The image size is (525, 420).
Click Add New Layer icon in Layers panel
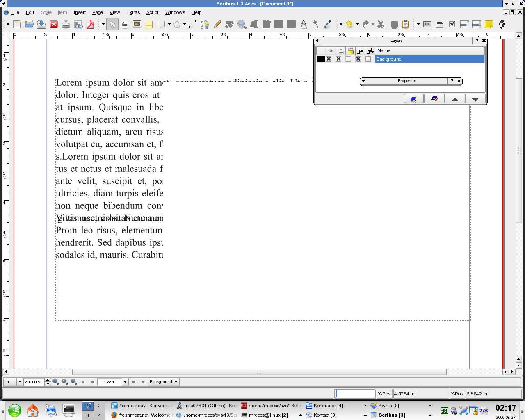pyautogui.click(x=414, y=99)
